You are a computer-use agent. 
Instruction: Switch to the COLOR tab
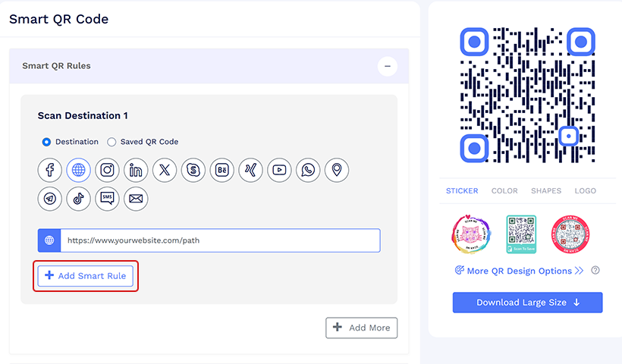[504, 191]
